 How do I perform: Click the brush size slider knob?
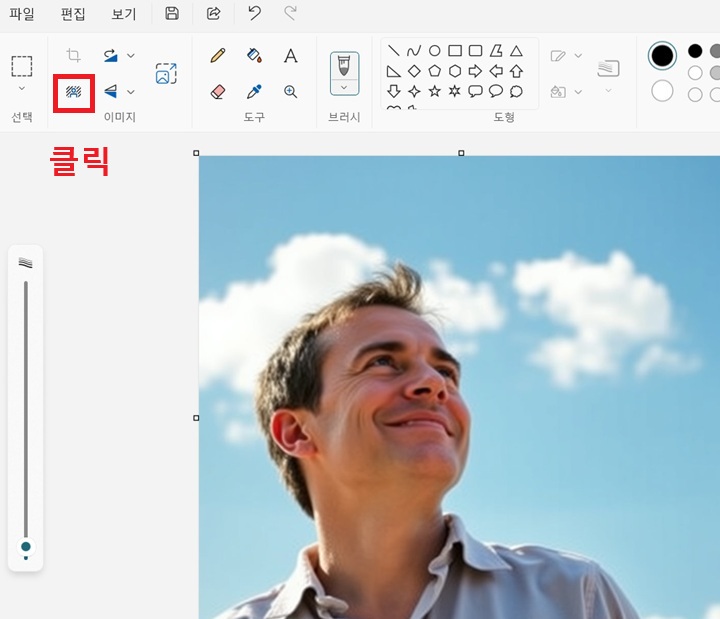[26, 546]
